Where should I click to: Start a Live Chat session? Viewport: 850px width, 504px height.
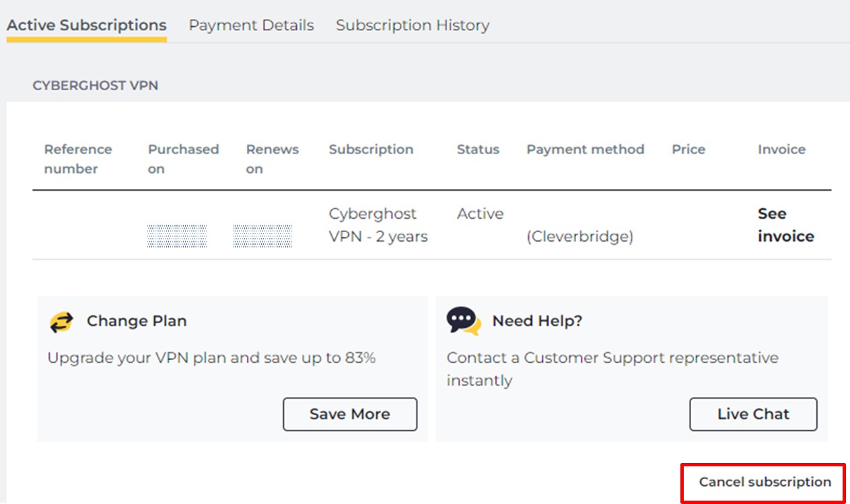point(753,414)
